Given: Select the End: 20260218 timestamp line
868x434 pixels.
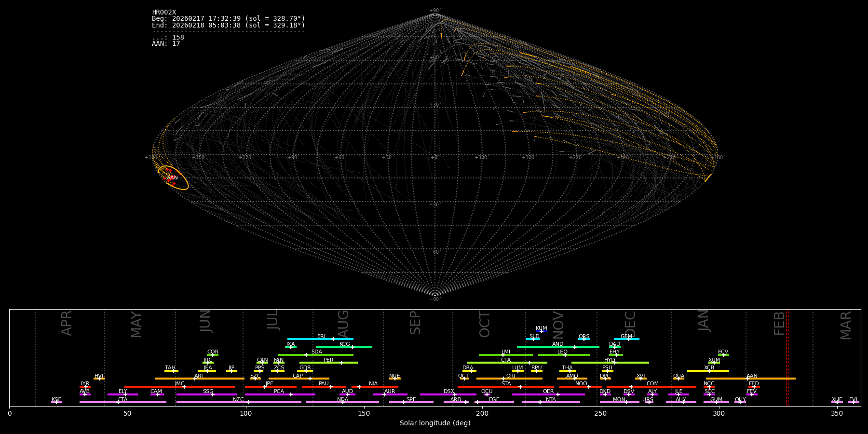Looking at the screenshot, I should click(229, 25).
